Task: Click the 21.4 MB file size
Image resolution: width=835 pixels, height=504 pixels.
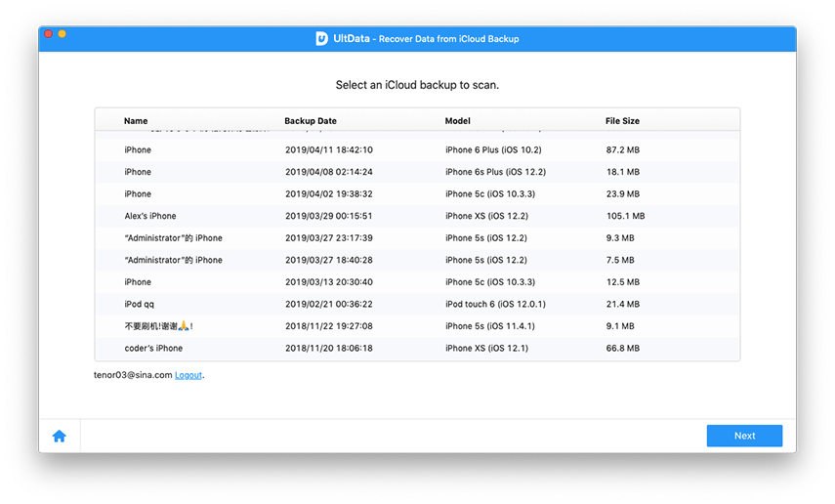Action: pyautogui.click(x=622, y=304)
